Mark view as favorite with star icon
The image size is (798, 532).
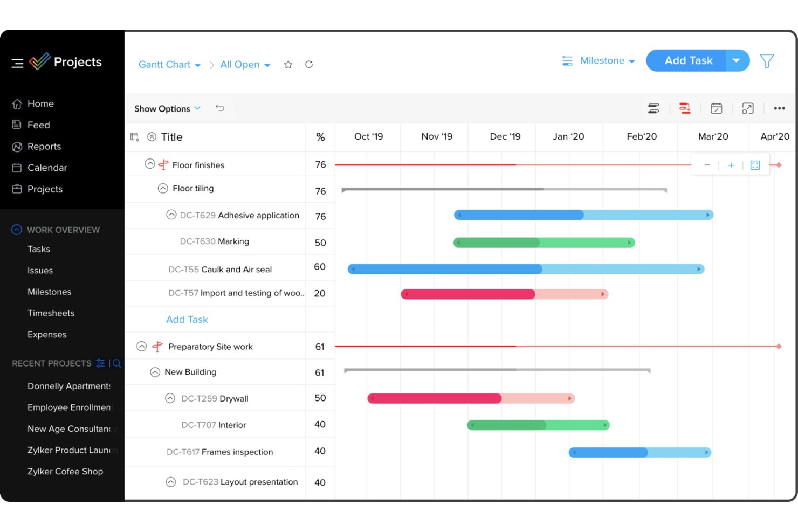click(x=288, y=65)
